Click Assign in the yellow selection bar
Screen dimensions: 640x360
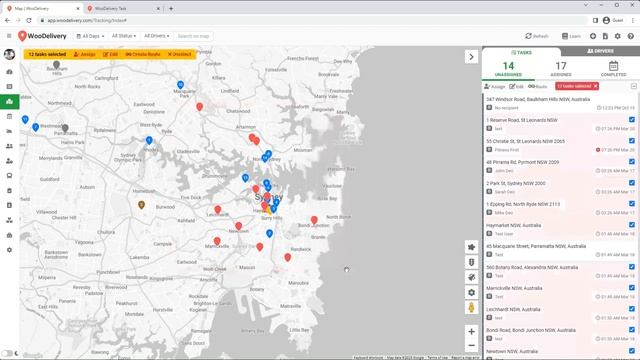click(x=84, y=54)
